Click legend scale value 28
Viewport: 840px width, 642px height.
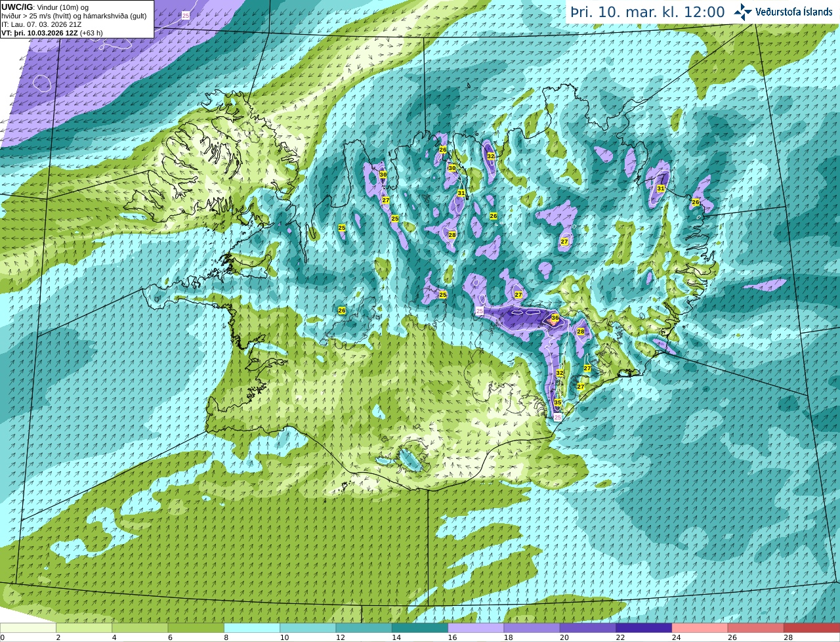point(787,637)
